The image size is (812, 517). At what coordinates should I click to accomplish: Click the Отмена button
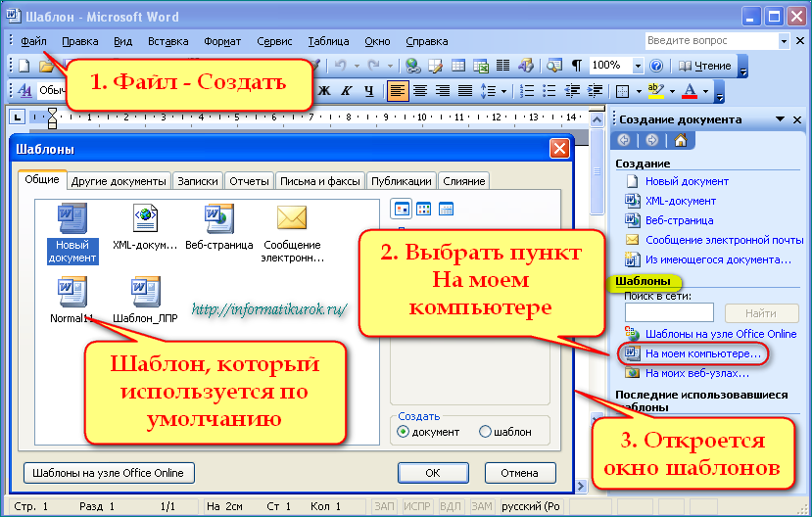(519, 473)
